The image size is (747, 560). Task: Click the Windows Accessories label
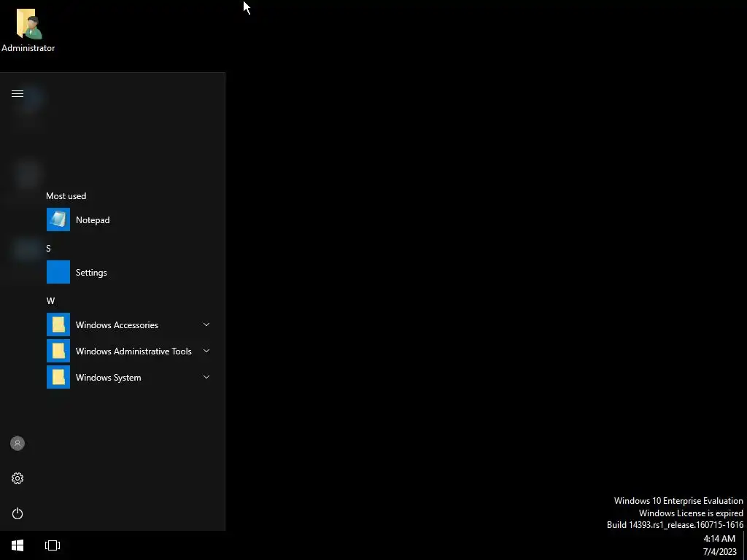click(117, 324)
